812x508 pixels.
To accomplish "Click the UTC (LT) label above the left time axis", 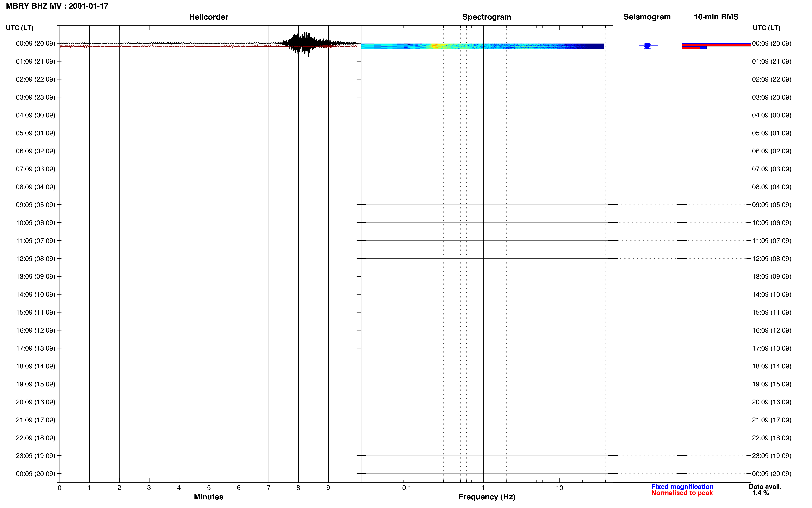I will (20, 28).
